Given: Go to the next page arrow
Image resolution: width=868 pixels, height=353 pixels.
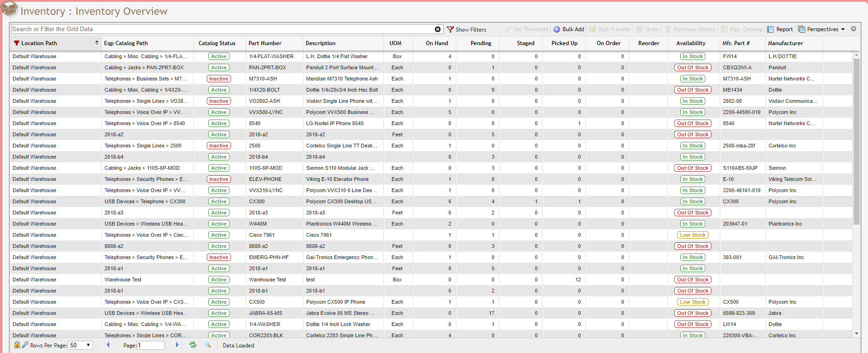Looking at the screenshot, I should coord(177,345).
